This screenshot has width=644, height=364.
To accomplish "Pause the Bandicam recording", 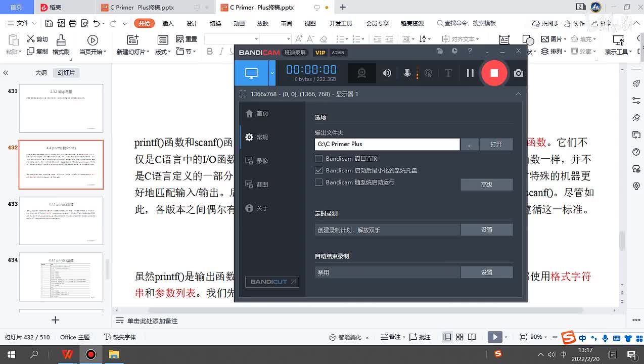I will 470,73.
